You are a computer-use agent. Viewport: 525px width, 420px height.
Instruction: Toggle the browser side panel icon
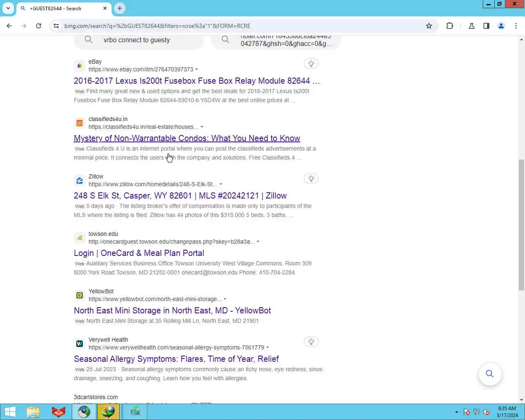point(486,26)
